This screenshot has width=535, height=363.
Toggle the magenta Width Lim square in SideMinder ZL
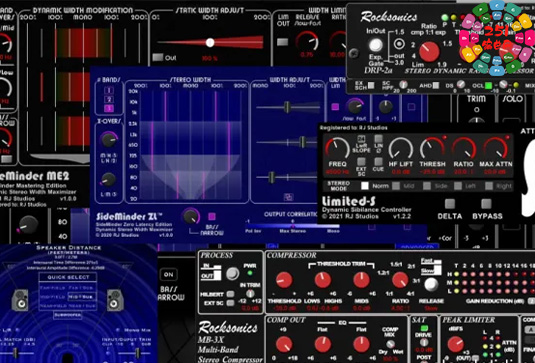(x=335, y=107)
